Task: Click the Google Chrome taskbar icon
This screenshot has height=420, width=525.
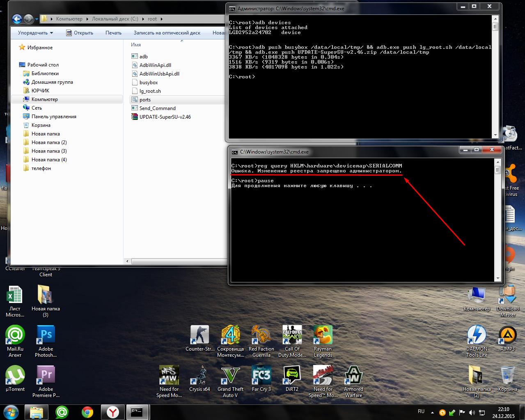Action: tap(87, 412)
